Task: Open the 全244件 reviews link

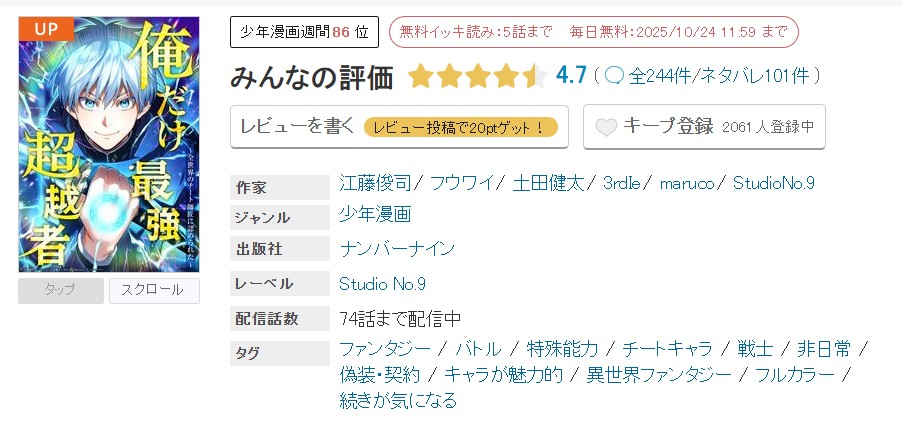Action: [x=665, y=76]
